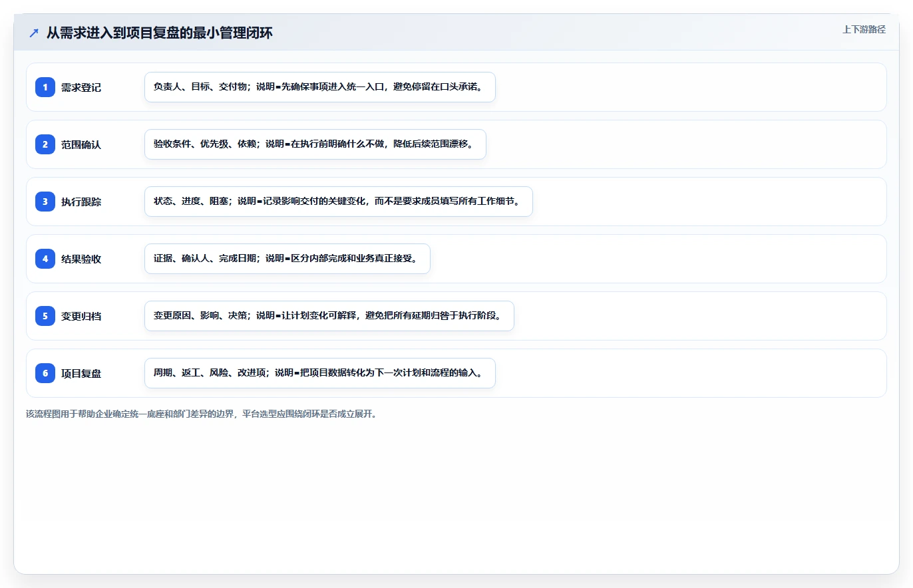This screenshot has width=913, height=588.
Task: Click the step 1 number badge
Action: coord(45,87)
